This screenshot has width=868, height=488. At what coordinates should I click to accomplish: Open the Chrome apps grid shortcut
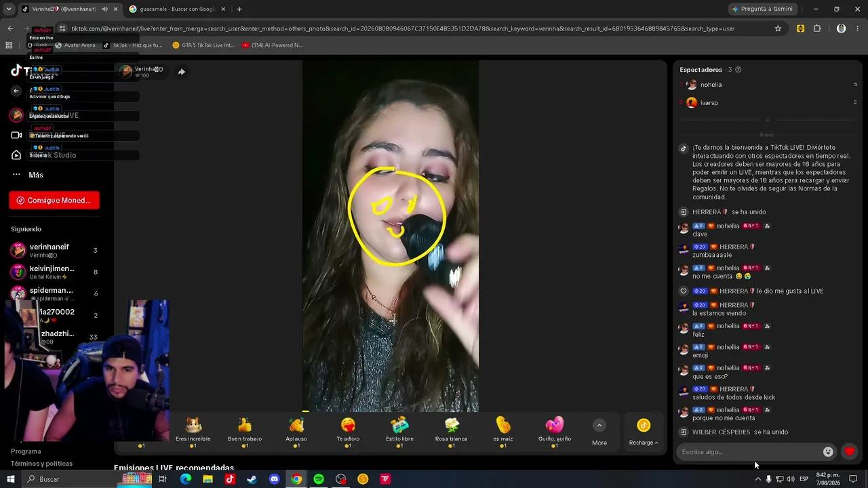[x=9, y=45]
